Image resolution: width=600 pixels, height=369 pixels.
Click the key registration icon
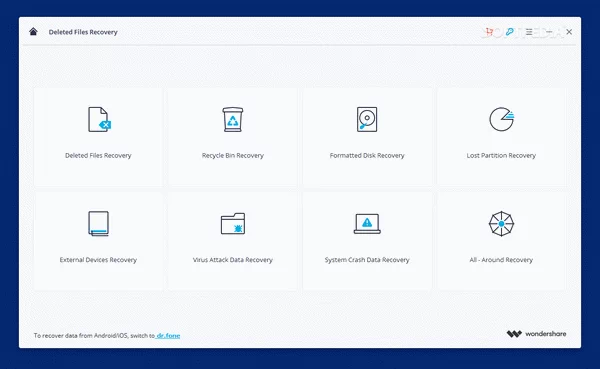click(x=509, y=32)
